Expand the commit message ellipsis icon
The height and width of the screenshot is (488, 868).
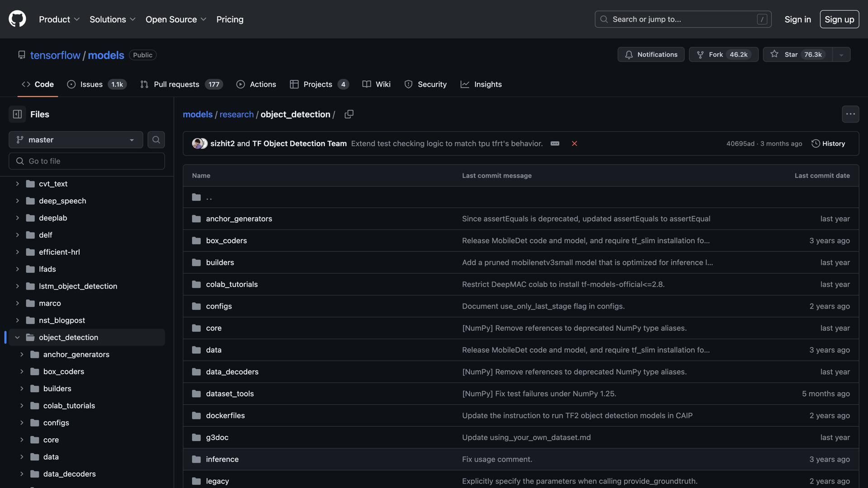point(555,144)
